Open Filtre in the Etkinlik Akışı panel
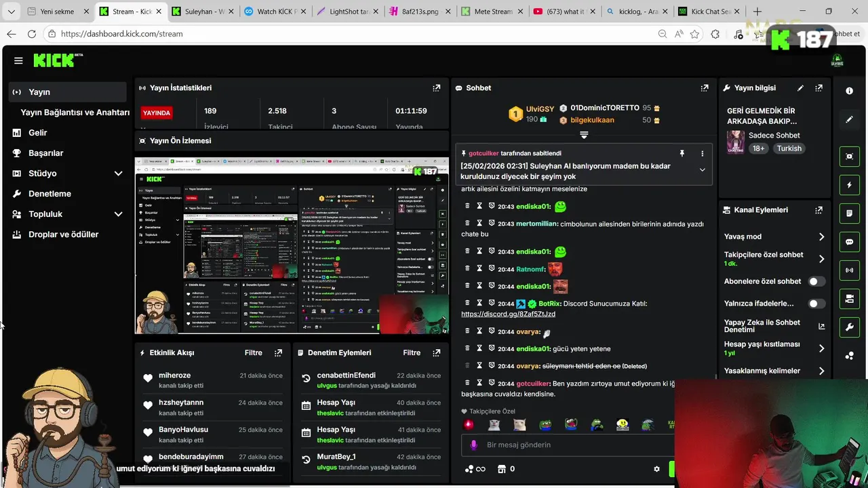868x488 pixels. (x=254, y=352)
